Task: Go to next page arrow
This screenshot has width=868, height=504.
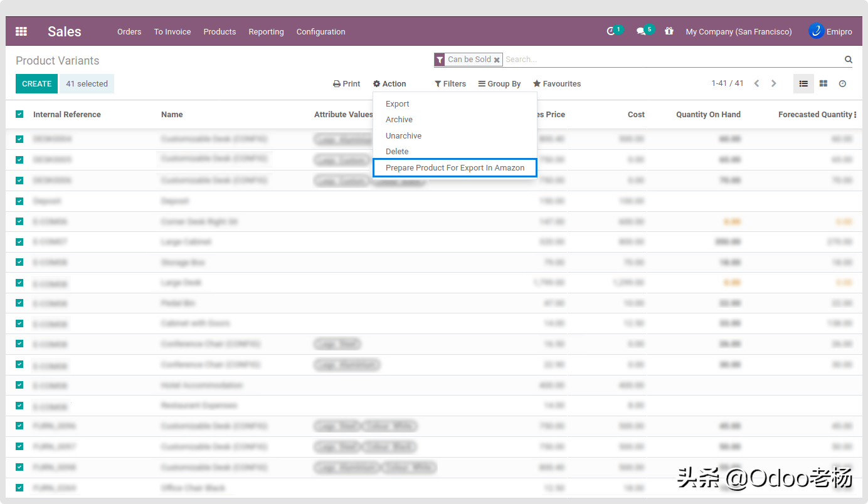Action: 774,83
